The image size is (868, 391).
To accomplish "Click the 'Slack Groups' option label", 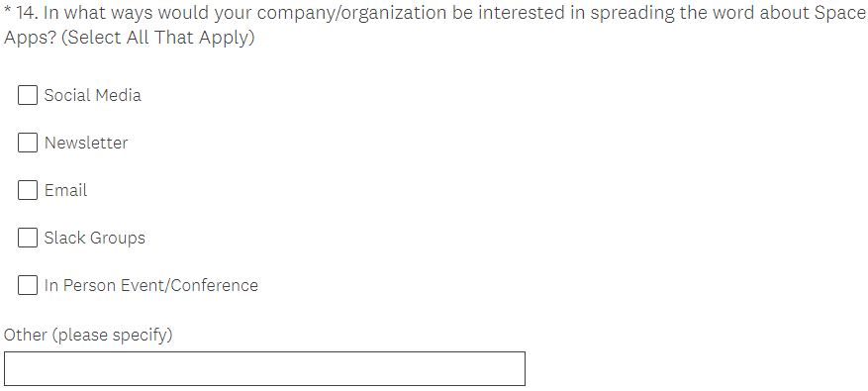I will (x=95, y=239).
